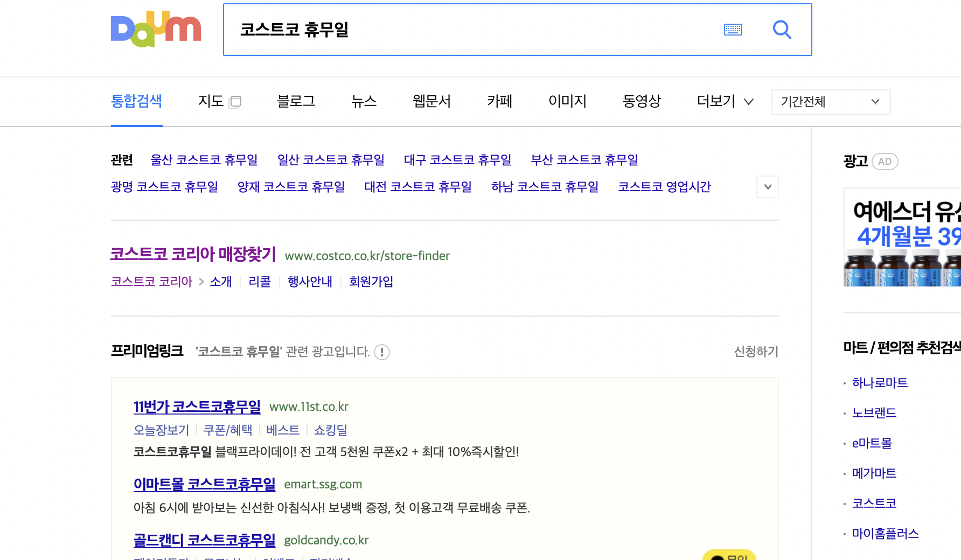Open related search 울산 코스트코 휴무일

point(204,160)
